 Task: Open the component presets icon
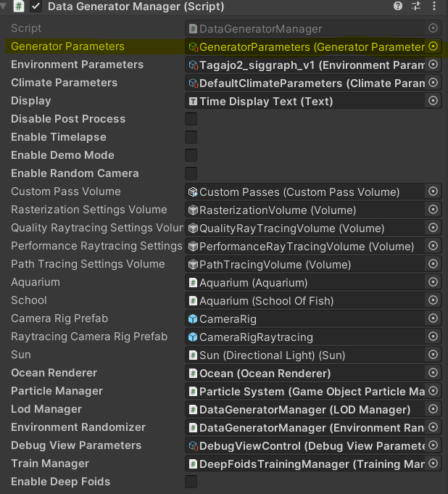click(416, 6)
